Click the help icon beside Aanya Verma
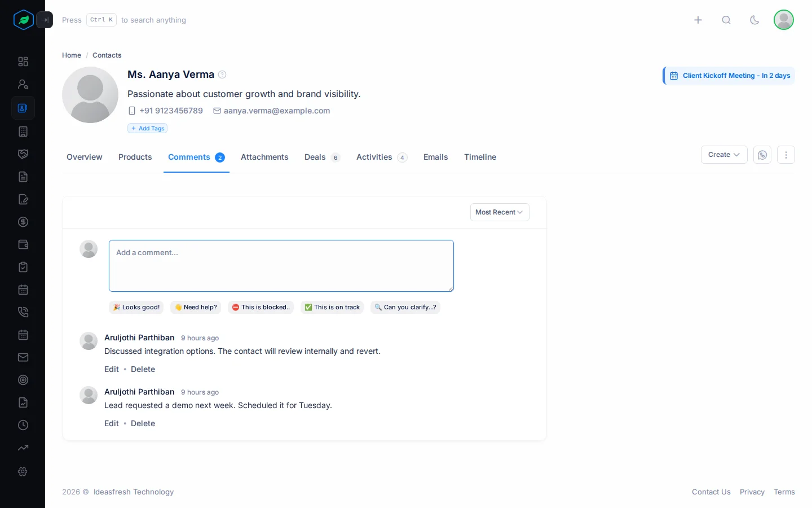 (x=222, y=75)
